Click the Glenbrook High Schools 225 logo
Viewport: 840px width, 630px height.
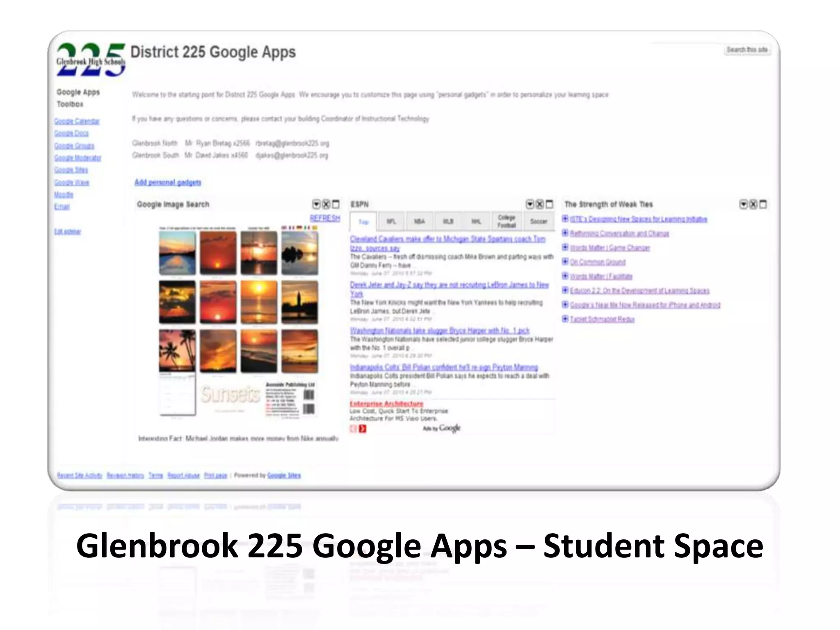point(91,60)
